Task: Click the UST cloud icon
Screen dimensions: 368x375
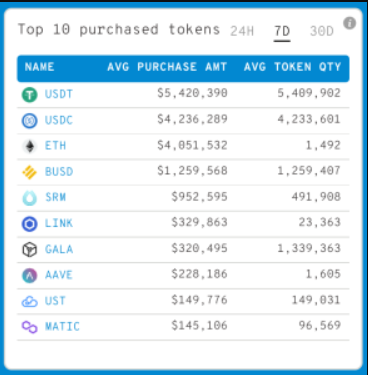Action: (30, 302)
